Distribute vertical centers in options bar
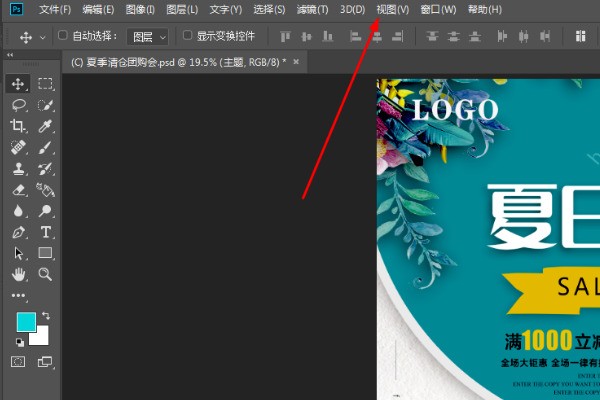Screen dimensions: 600x400 point(454,37)
